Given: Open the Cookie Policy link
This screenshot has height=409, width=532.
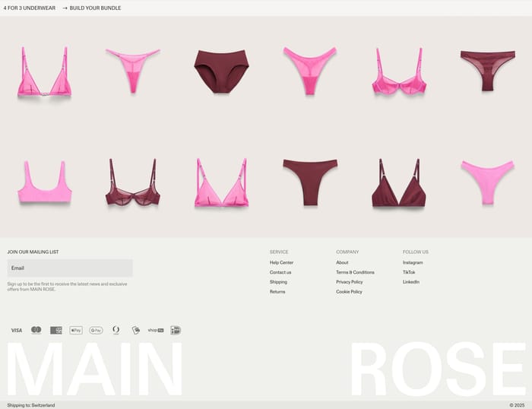Looking at the screenshot, I should [349, 292].
